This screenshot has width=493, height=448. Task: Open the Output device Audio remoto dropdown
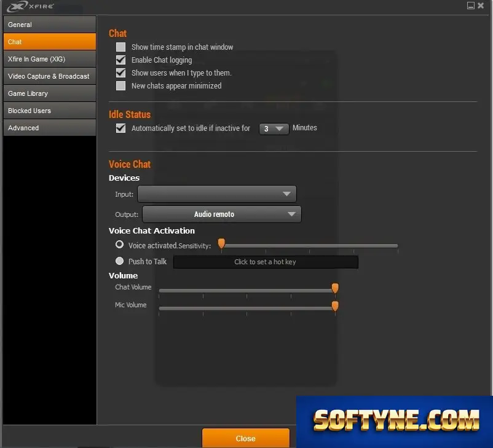[x=222, y=214]
